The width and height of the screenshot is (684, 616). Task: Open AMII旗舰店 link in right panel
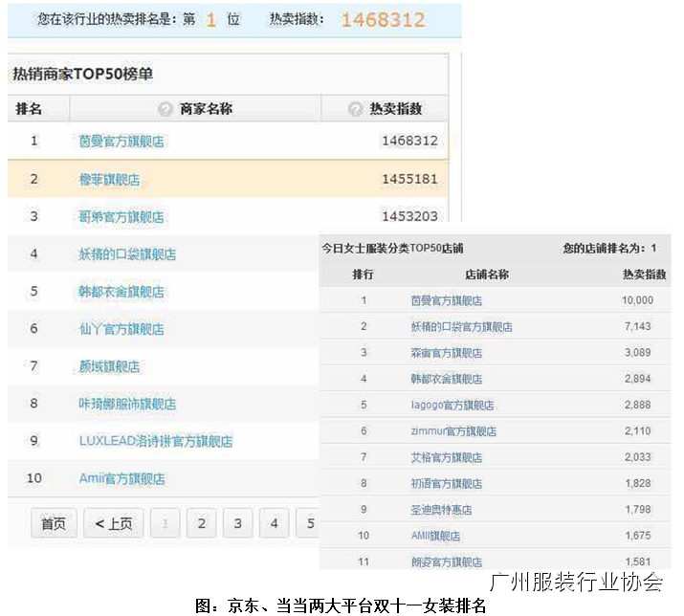[x=435, y=537]
